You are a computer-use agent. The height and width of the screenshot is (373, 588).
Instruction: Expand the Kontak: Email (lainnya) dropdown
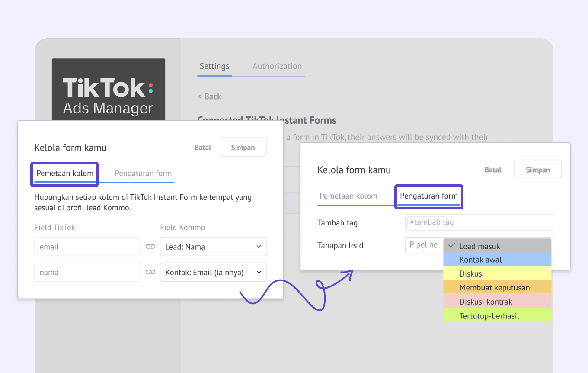(213, 273)
